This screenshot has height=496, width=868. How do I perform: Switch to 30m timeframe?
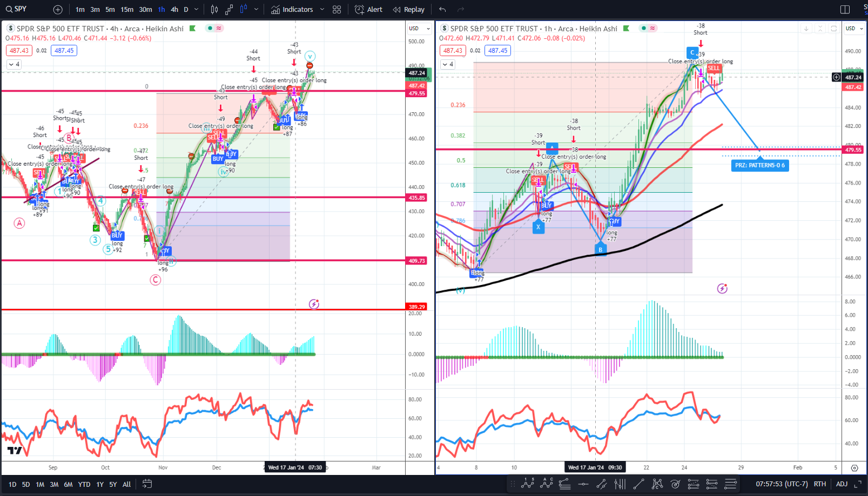pos(145,9)
